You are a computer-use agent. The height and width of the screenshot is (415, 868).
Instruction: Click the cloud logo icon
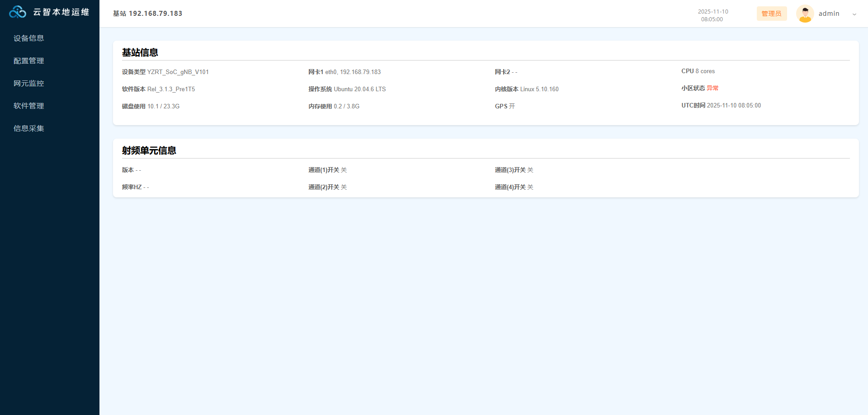[x=18, y=12]
